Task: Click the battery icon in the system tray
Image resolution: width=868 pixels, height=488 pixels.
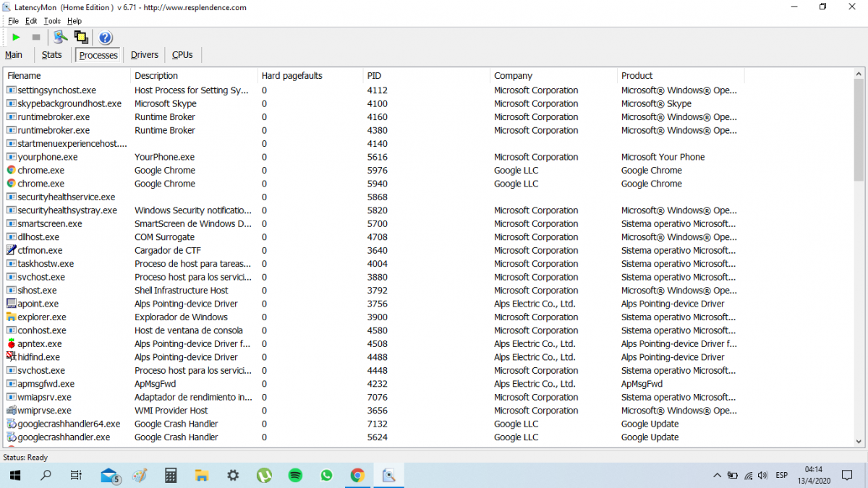Action: (733, 475)
